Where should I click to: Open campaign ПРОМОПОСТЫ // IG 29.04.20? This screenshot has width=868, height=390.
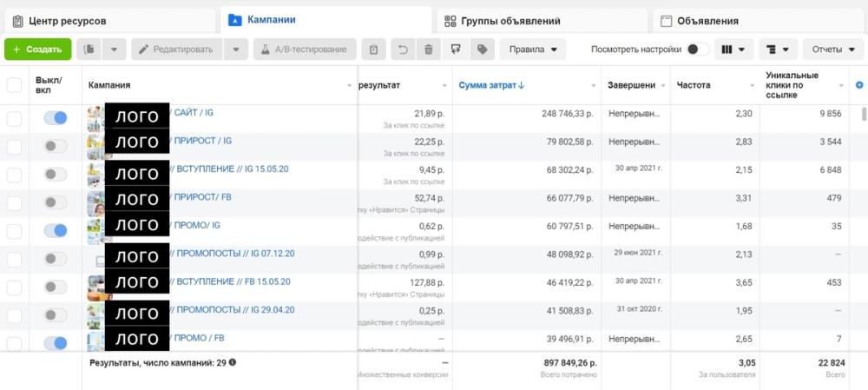click(x=232, y=310)
